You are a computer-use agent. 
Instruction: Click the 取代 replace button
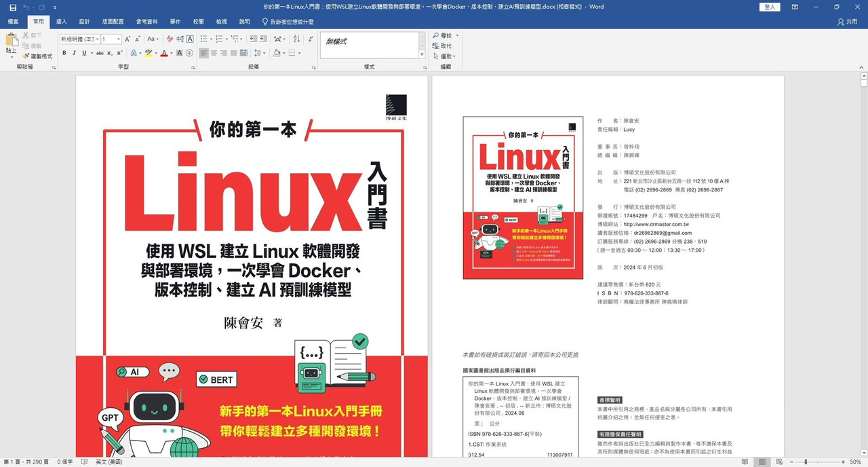(x=442, y=46)
